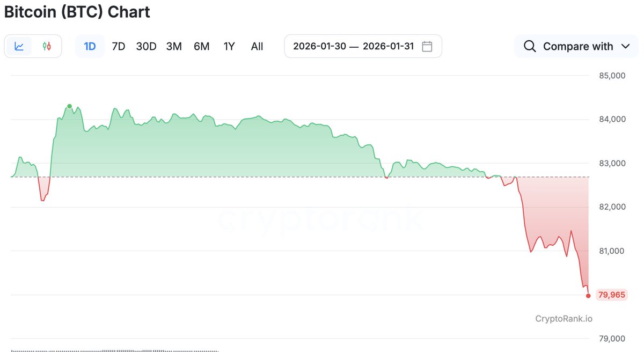Click the CryptoRank.io watermark text
Viewport: 644px width, 352px height.
click(x=563, y=319)
